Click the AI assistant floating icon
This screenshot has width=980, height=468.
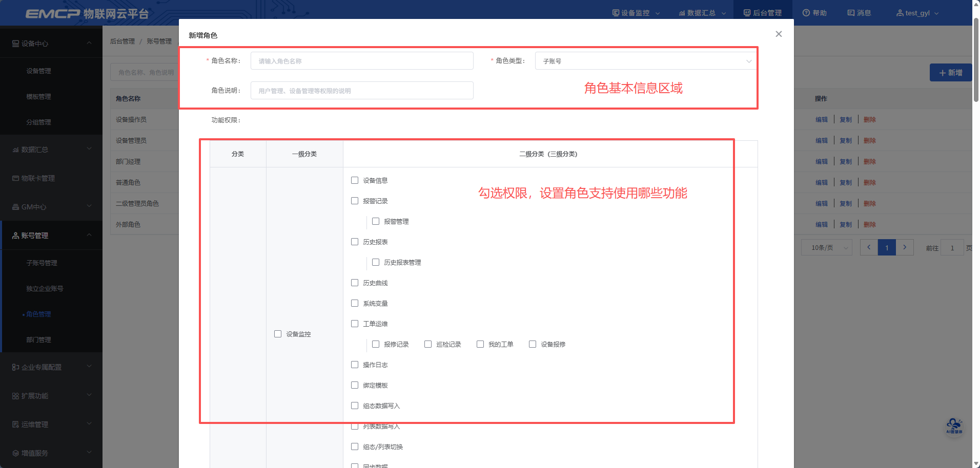[x=954, y=426]
